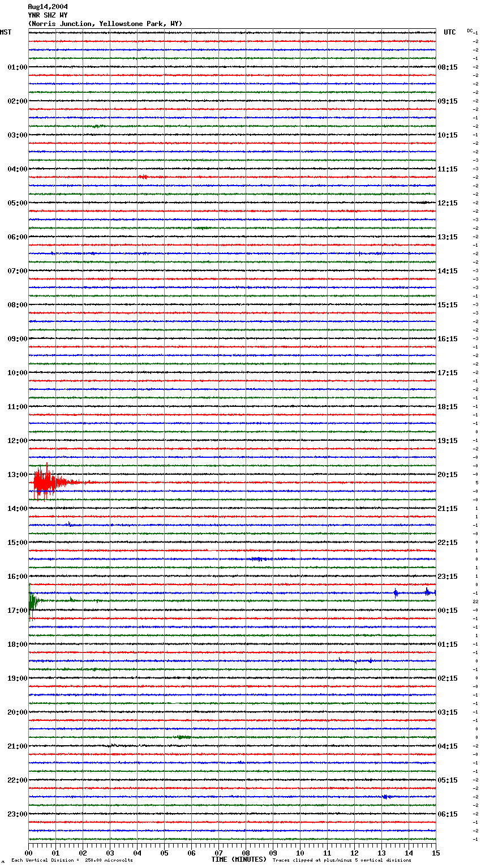This screenshot has width=481, height=868.
Task: Click the date label Aug14,2004
Action: tap(48, 7)
